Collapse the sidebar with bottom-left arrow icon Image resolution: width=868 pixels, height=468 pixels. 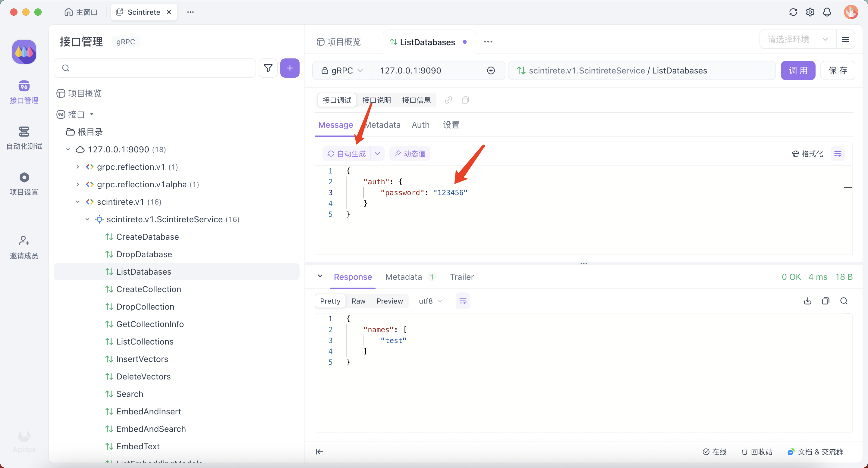[x=319, y=451]
